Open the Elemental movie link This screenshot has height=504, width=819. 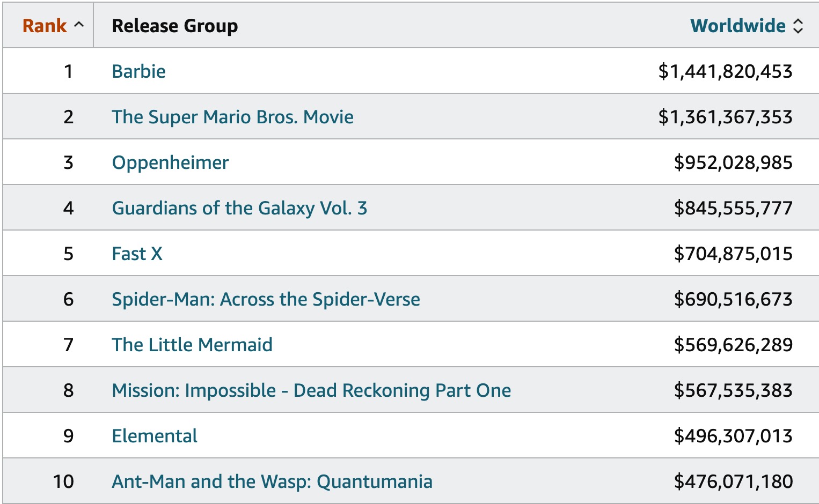click(155, 436)
